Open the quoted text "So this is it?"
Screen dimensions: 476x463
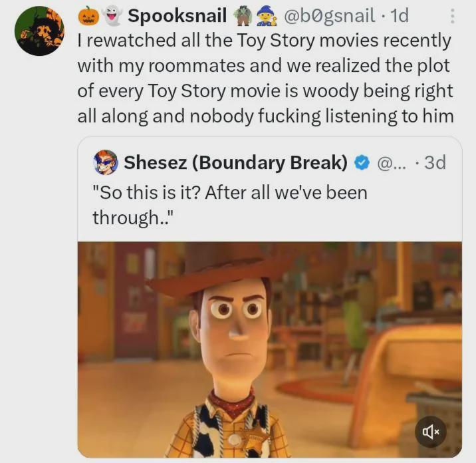[229, 204]
